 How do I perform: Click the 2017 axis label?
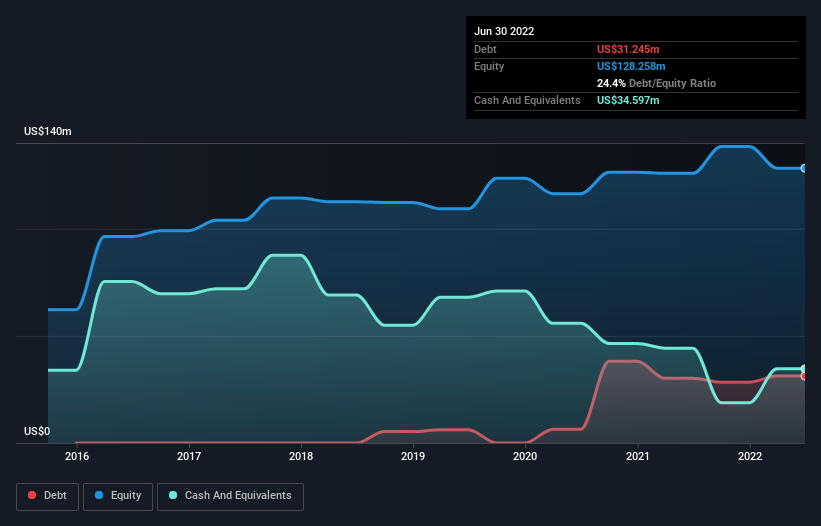[189, 456]
